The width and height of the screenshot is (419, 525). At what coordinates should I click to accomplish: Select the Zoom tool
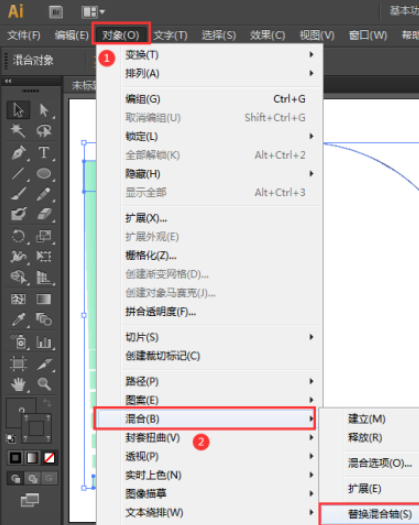44,384
